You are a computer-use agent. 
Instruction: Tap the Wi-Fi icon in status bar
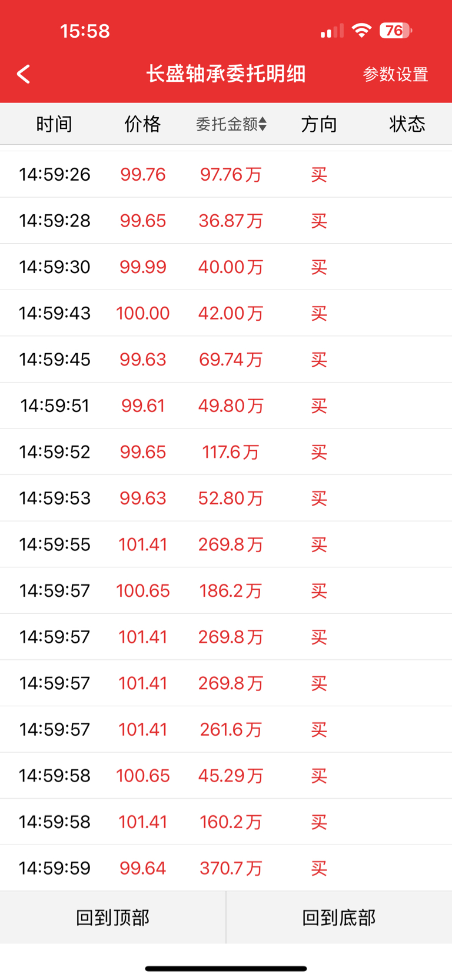pyautogui.click(x=361, y=31)
